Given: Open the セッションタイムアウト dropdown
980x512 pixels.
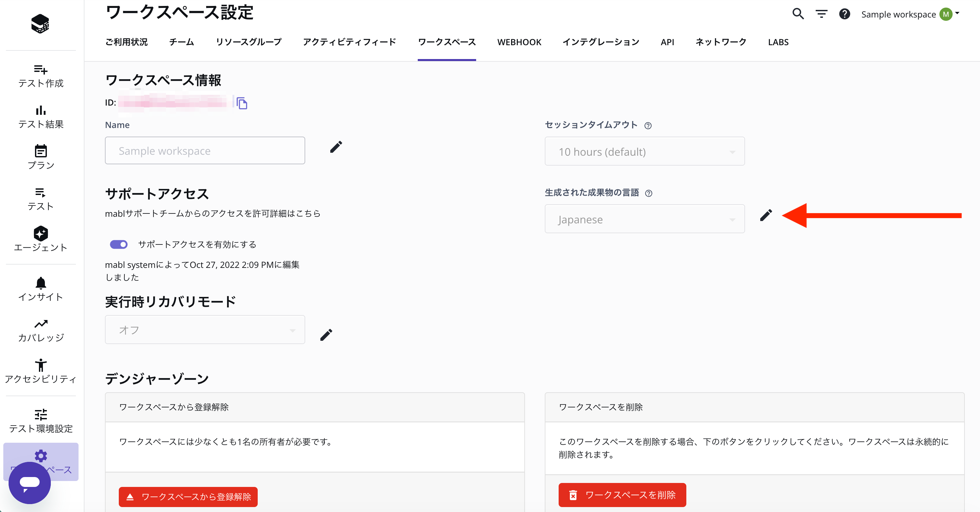Looking at the screenshot, I should click(x=644, y=151).
